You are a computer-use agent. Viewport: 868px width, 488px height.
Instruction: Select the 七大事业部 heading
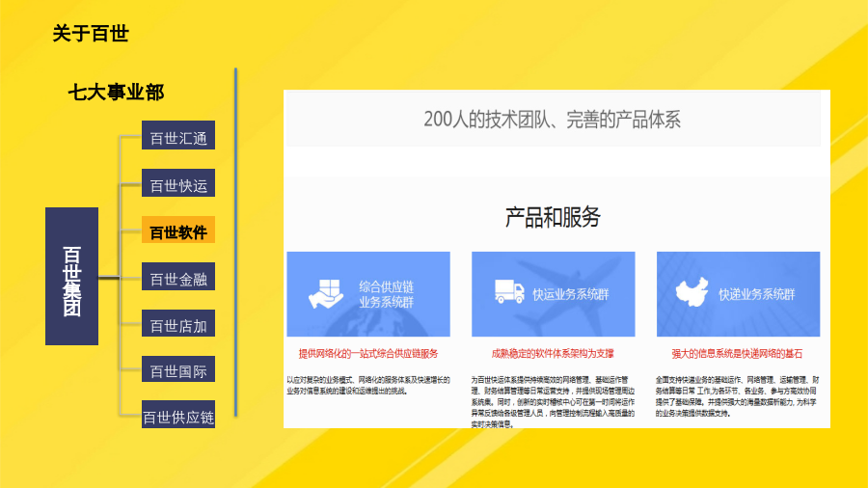pyautogui.click(x=116, y=92)
